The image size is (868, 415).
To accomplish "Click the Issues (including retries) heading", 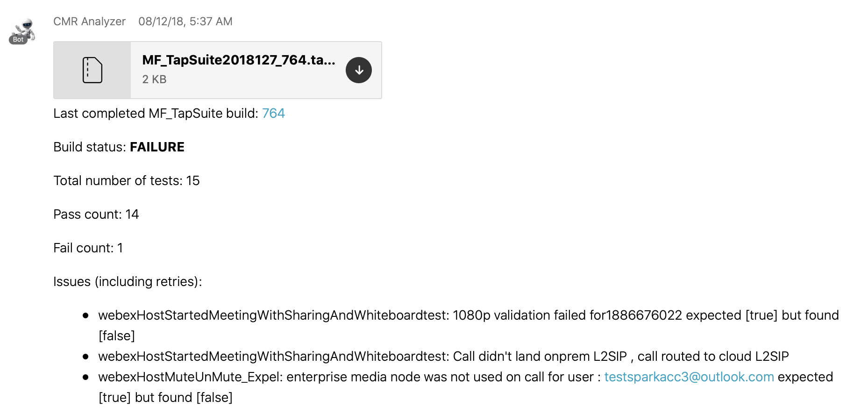I will click(128, 282).
